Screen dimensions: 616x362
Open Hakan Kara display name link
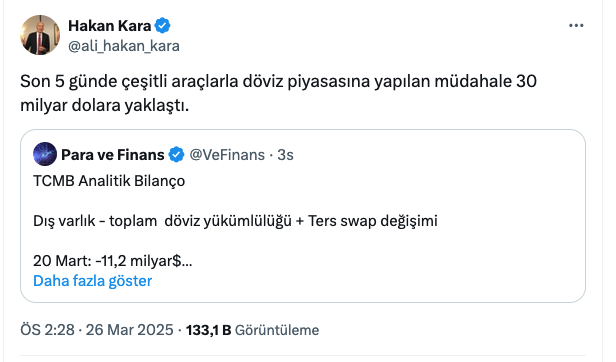[x=110, y=26]
